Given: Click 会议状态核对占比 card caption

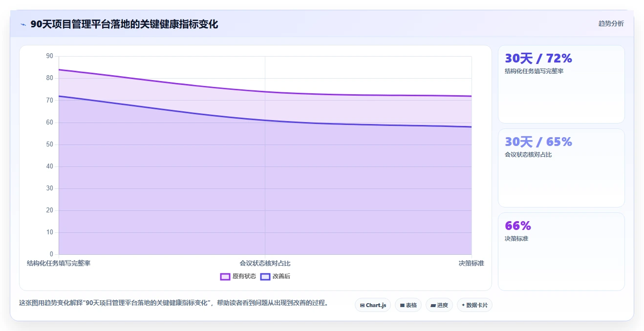Looking at the screenshot, I should coord(528,155).
